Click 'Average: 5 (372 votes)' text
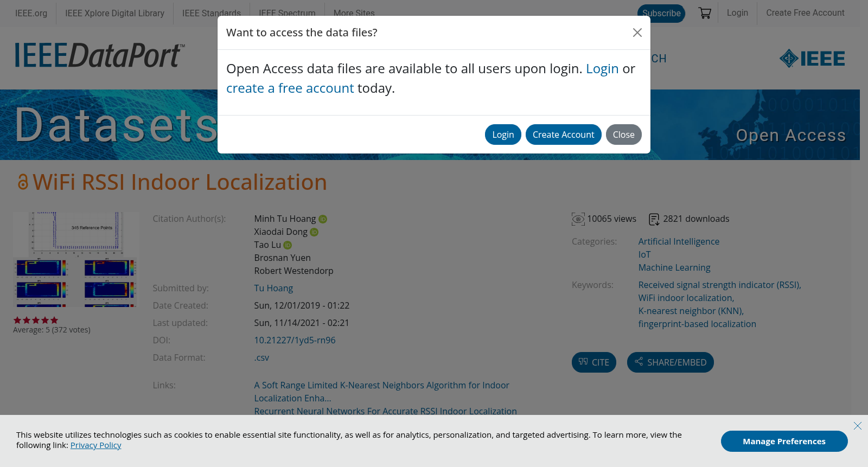Viewport: 868px width, 467px height. pyautogui.click(x=52, y=330)
